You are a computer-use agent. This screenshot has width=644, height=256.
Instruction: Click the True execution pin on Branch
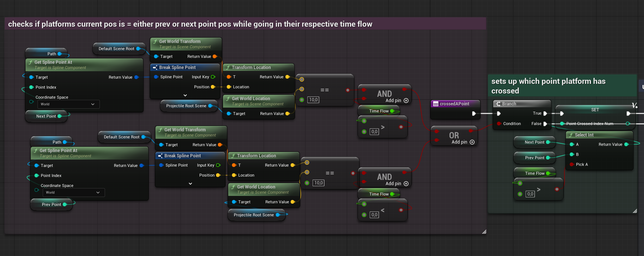545,114
